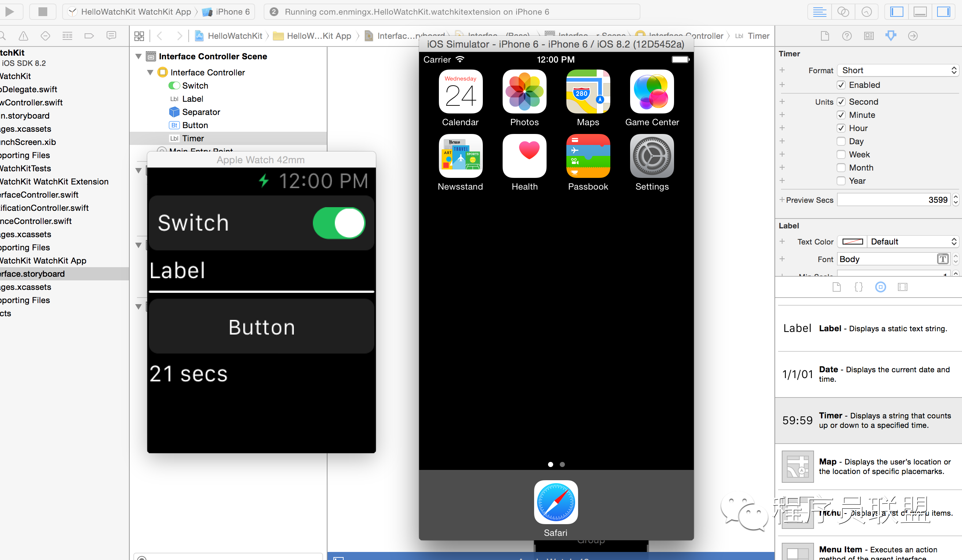Collapse the Interface Controller tree node
Viewport: 962px width, 560px height.
(x=150, y=72)
